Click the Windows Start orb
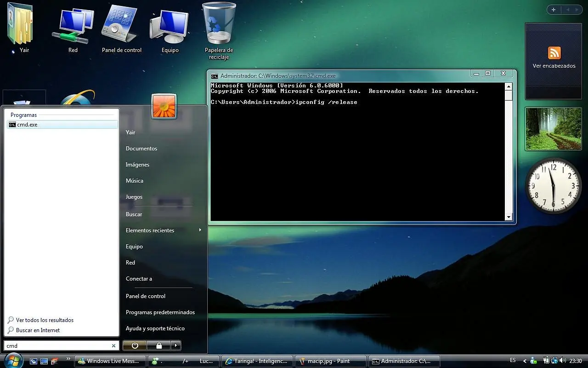 (x=13, y=360)
